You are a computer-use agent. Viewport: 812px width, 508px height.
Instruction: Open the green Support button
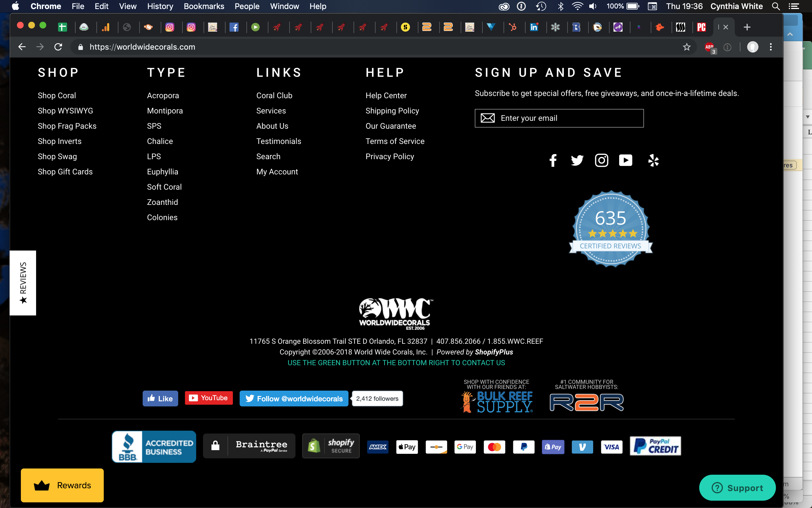click(x=737, y=487)
